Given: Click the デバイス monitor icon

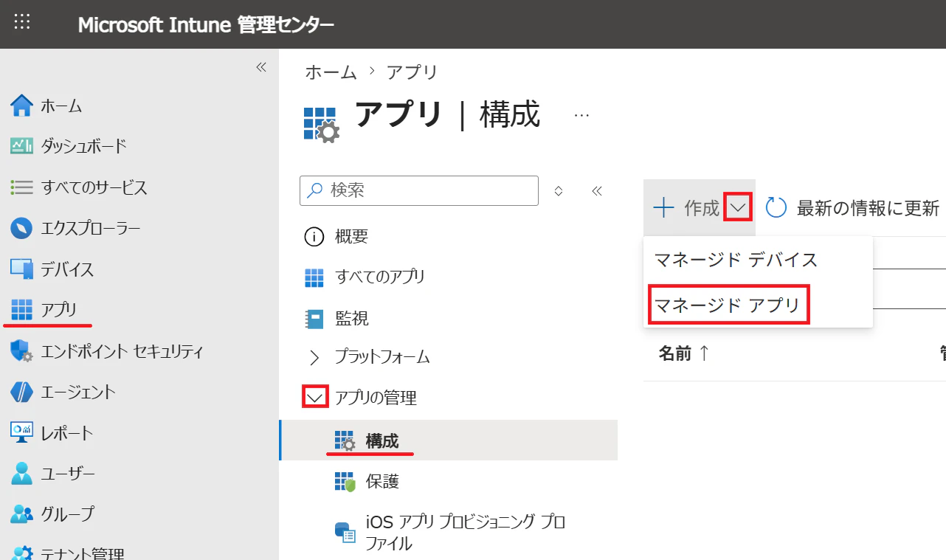Looking at the screenshot, I should tap(22, 269).
